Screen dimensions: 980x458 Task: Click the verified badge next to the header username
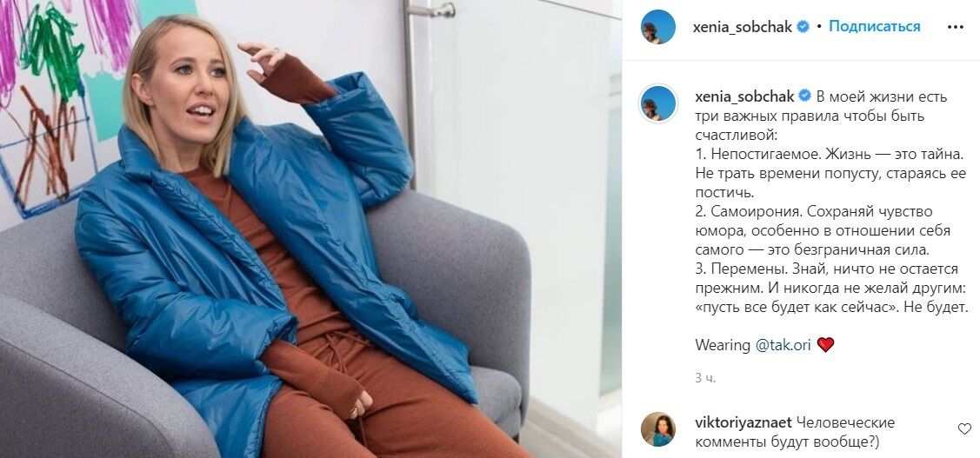803,27
